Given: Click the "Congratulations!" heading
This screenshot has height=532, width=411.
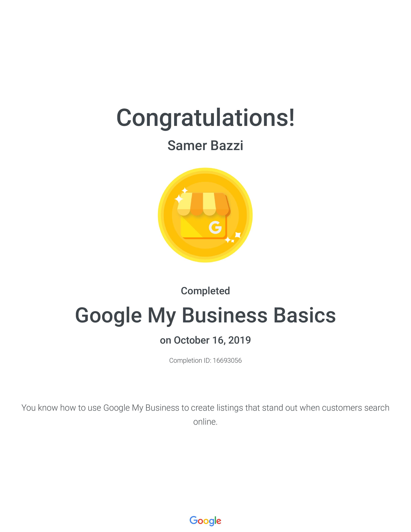Looking at the screenshot, I should pos(205,118).
